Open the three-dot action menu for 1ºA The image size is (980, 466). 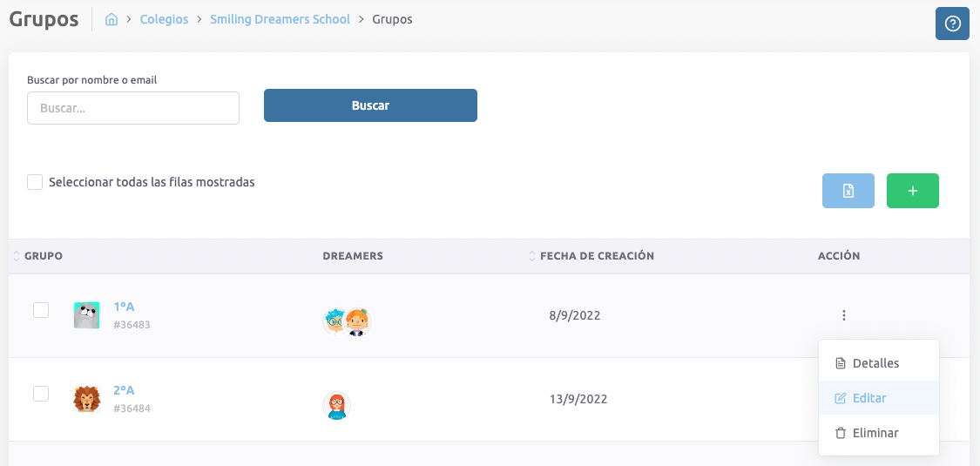point(844,315)
